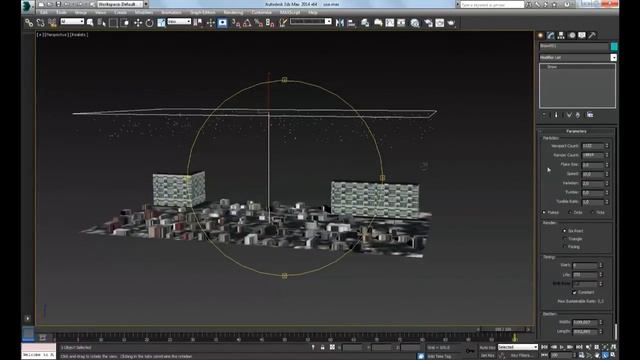640x360 pixels.
Task: Open the Rendered Frame Window
Action: click(x=440, y=23)
